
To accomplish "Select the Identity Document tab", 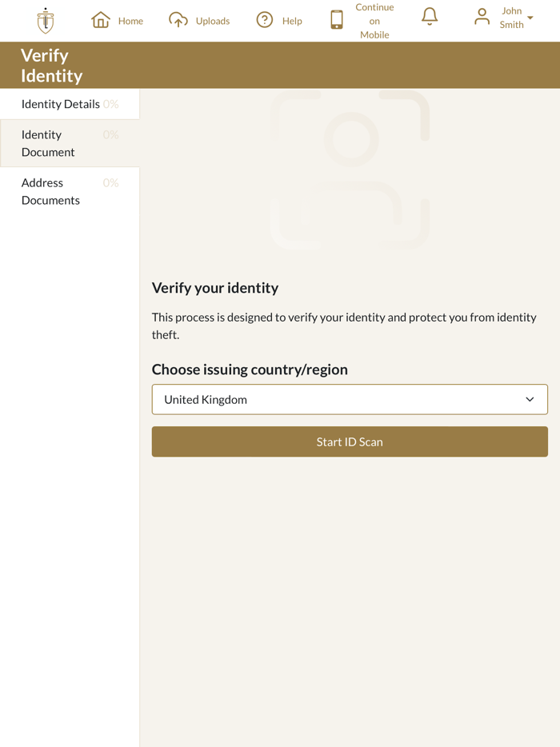I will (48, 143).
